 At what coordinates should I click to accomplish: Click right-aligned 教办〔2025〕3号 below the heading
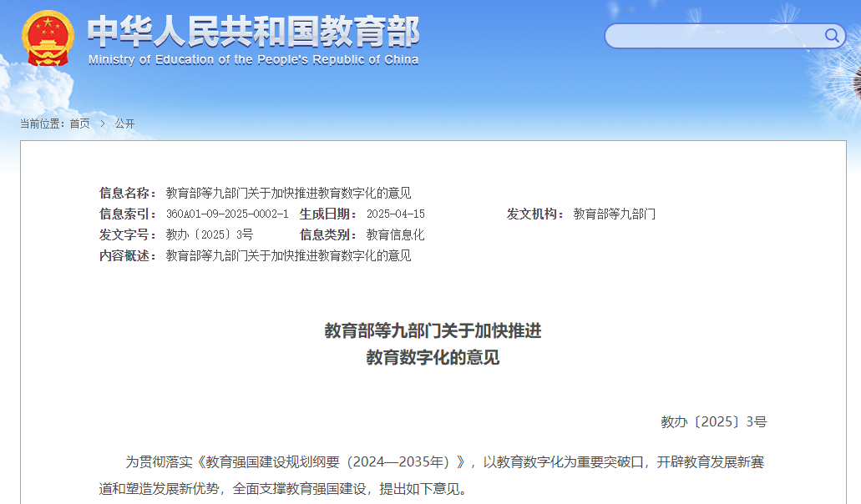(714, 421)
